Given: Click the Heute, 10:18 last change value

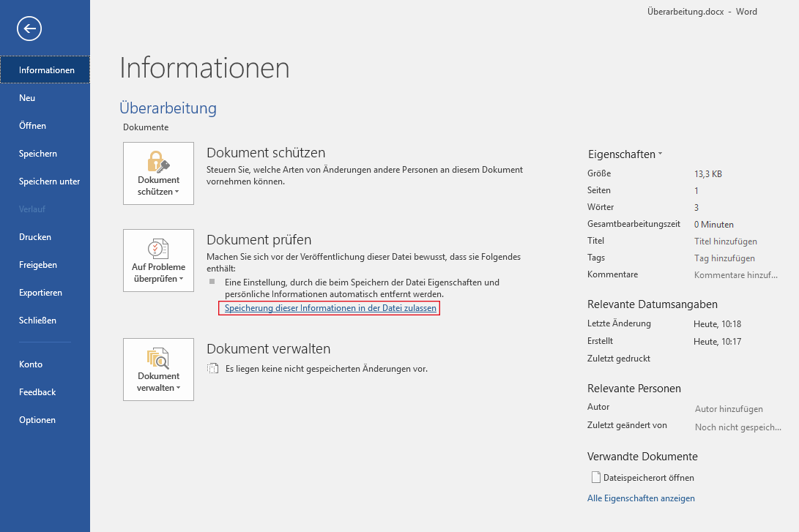Looking at the screenshot, I should pyautogui.click(x=717, y=323).
